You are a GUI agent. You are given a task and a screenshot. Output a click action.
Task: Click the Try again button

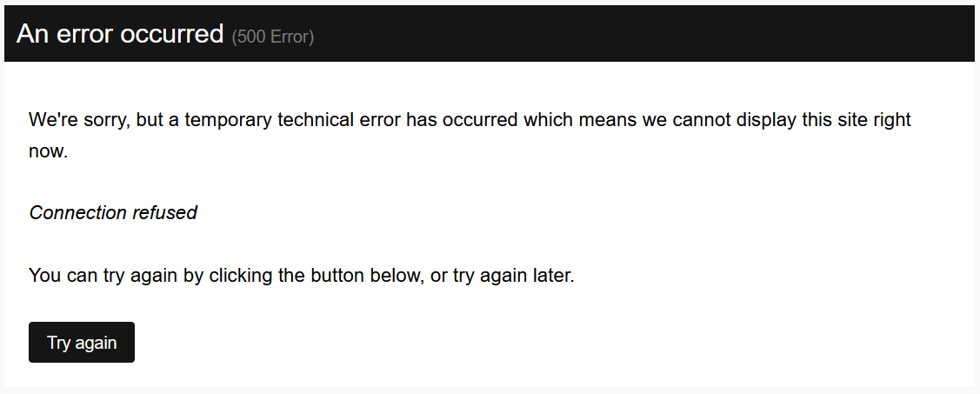point(81,342)
